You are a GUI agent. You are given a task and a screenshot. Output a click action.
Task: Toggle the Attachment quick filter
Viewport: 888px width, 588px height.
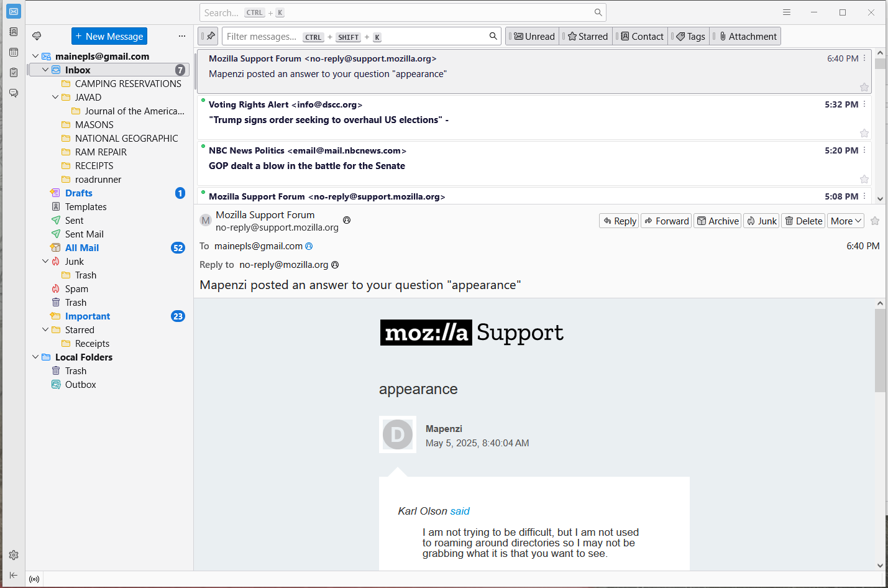click(x=746, y=36)
